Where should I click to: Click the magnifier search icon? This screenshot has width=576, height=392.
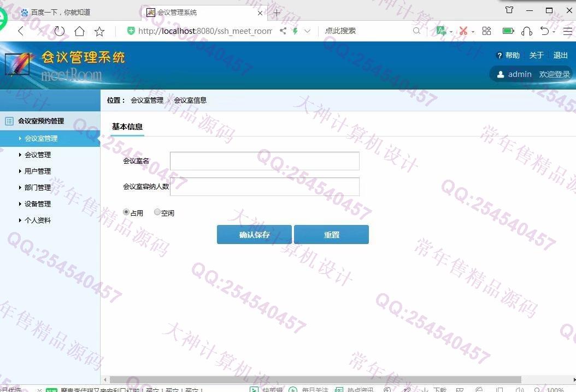(416, 31)
